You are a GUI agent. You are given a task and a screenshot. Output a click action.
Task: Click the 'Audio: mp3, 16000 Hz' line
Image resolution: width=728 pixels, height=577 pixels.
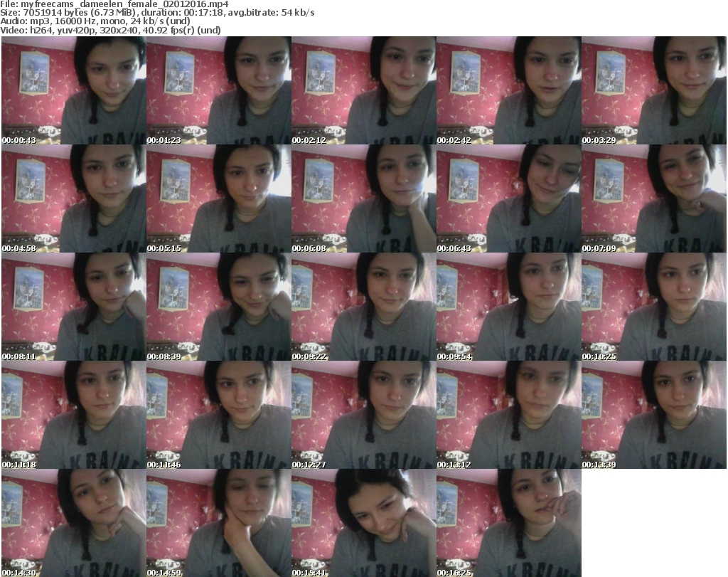click(x=95, y=21)
